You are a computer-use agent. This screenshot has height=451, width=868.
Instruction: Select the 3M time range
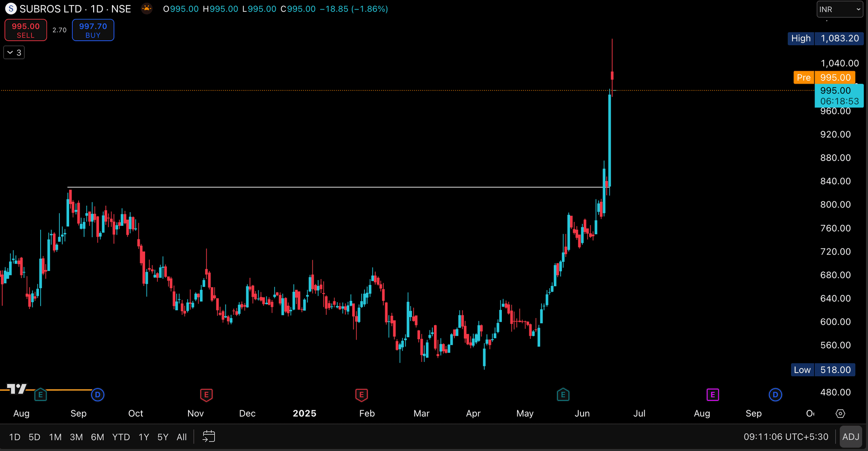point(76,437)
